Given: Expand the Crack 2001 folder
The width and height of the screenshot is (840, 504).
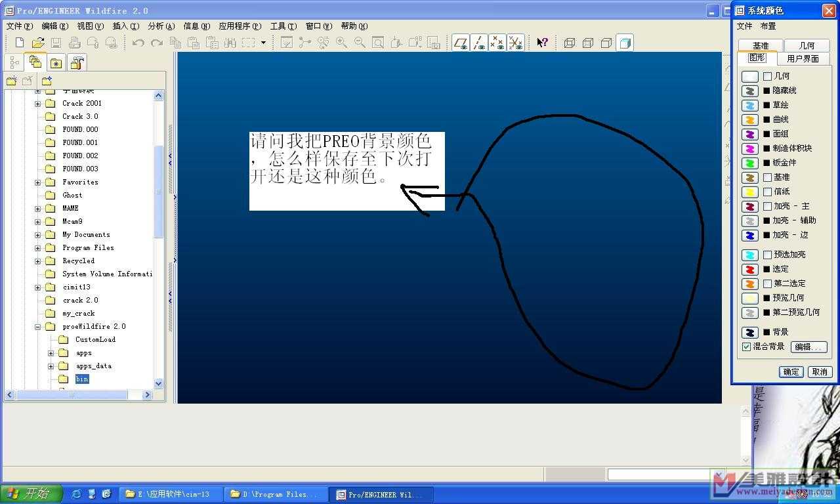Looking at the screenshot, I should point(37,104).
